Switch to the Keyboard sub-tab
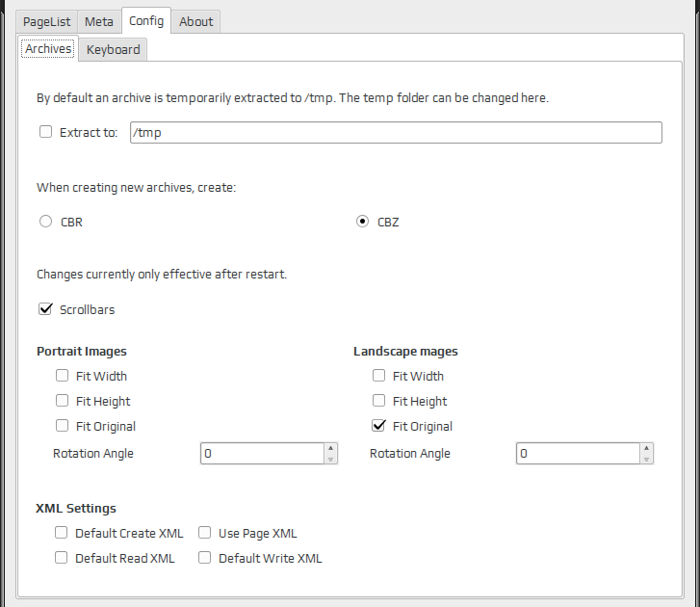 click(x=113, y=49)
